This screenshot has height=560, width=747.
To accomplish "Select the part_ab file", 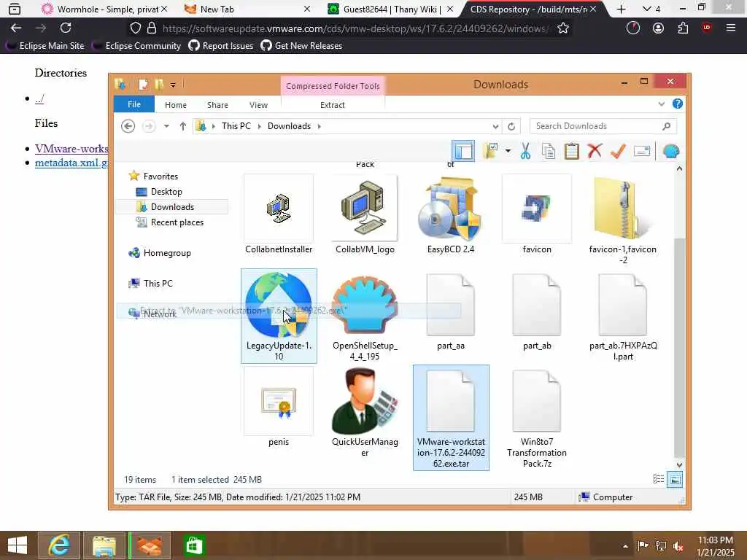I will pyautogui.click(x=537, y=312).
